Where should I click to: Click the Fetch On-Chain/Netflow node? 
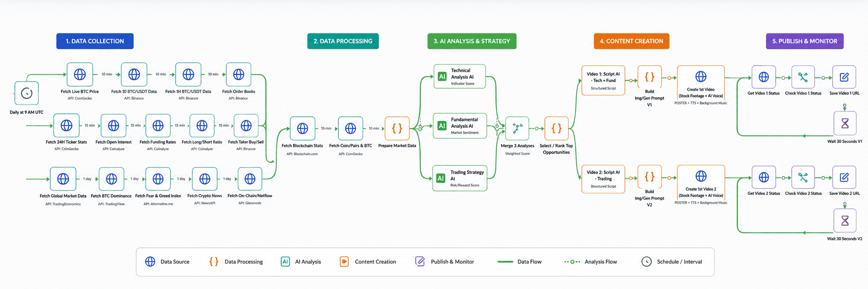[x=250, y=179]
